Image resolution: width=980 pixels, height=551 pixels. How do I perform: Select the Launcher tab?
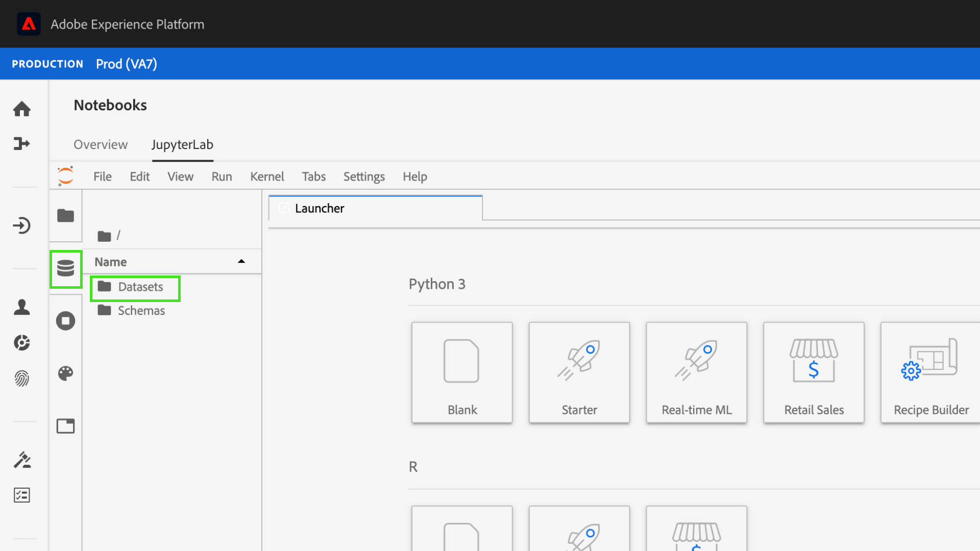click(320, 209)
